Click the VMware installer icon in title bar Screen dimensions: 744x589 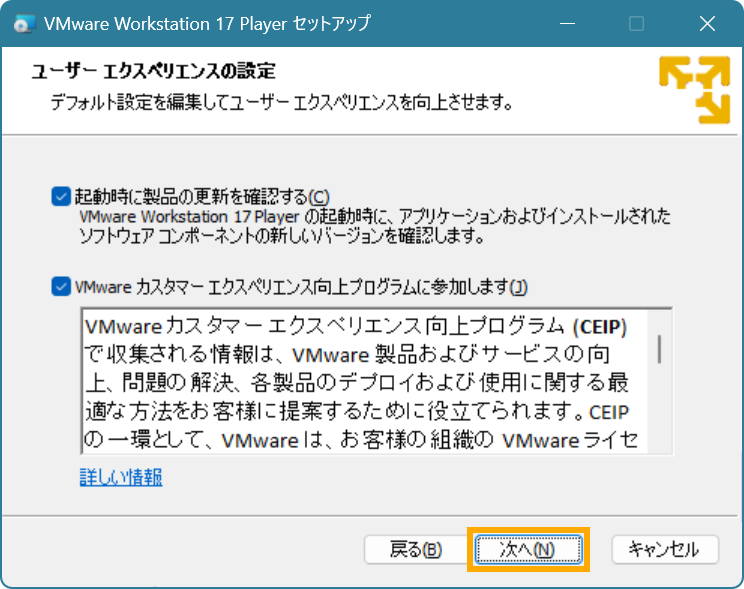24,23
